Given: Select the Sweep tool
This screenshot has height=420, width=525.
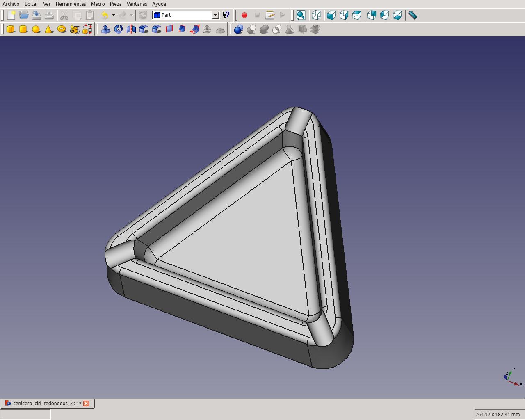Looking at the screenshot, I should click(195, 29).
